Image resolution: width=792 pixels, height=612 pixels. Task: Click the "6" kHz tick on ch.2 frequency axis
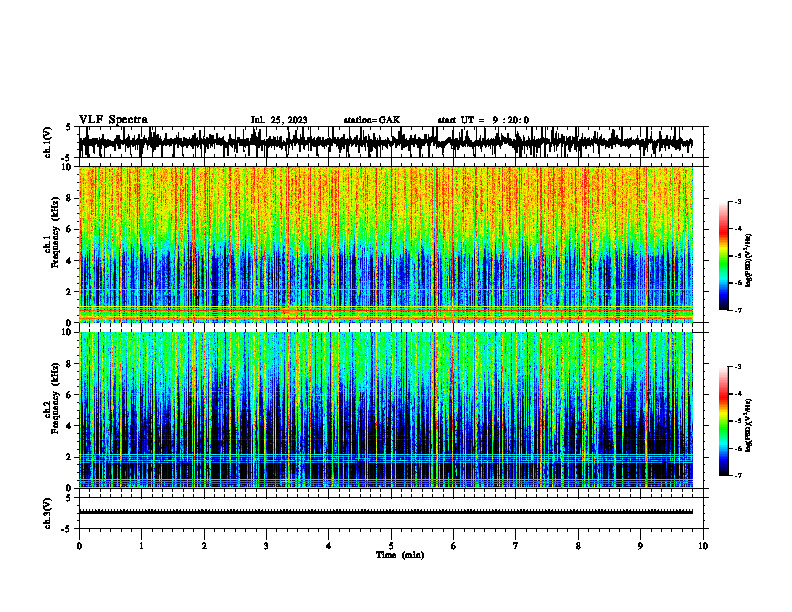[x=71, y=395]
